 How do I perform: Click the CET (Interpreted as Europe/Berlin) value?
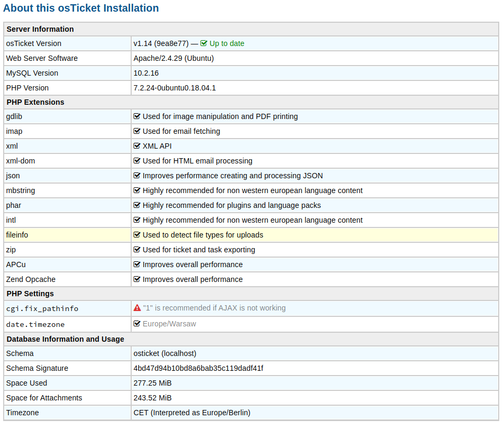tap(192, 413)
